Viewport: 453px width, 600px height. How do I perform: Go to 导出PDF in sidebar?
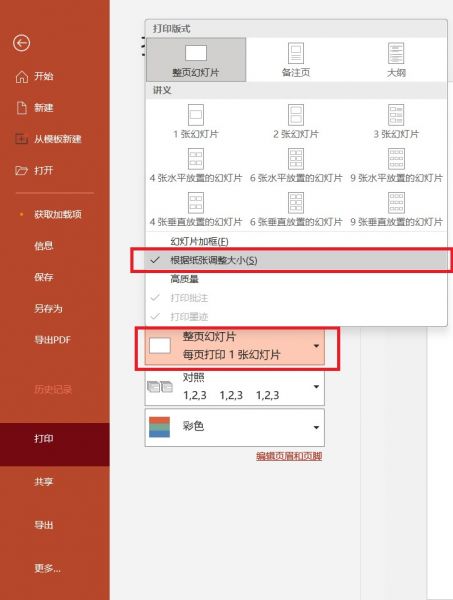pyautogui.click(x=52, y=340)
